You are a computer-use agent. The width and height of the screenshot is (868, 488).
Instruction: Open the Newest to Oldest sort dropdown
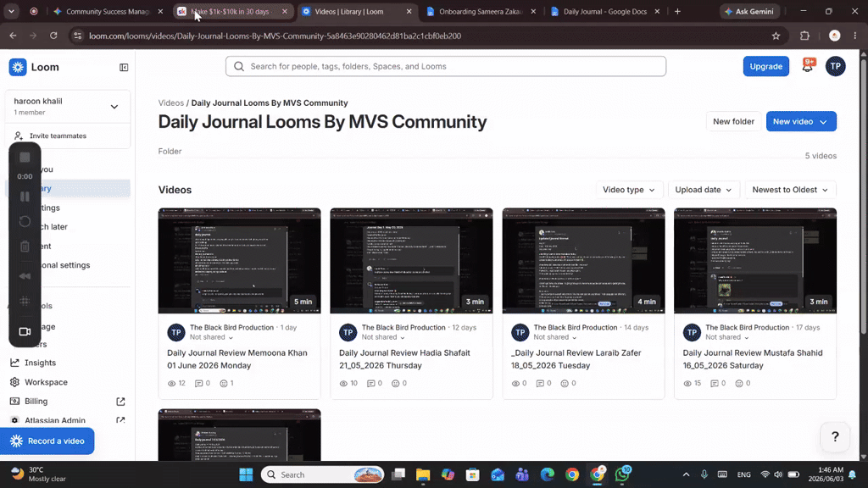tap(790, 190)
